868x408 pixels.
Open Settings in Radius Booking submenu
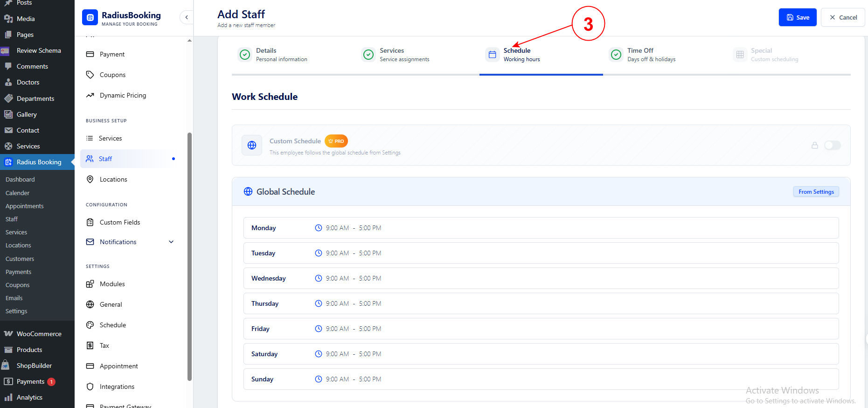click(x=16, y=311)
